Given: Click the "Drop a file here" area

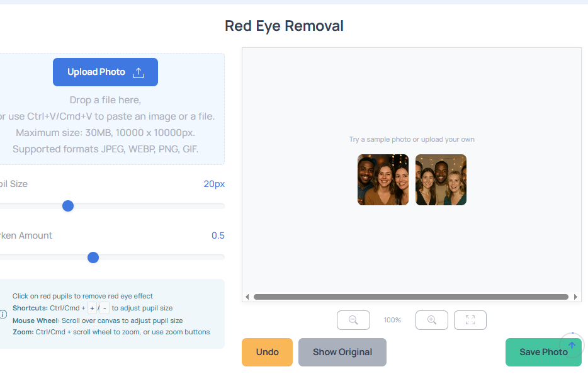Looking at the screenshot, I should [x=105, y=100].
